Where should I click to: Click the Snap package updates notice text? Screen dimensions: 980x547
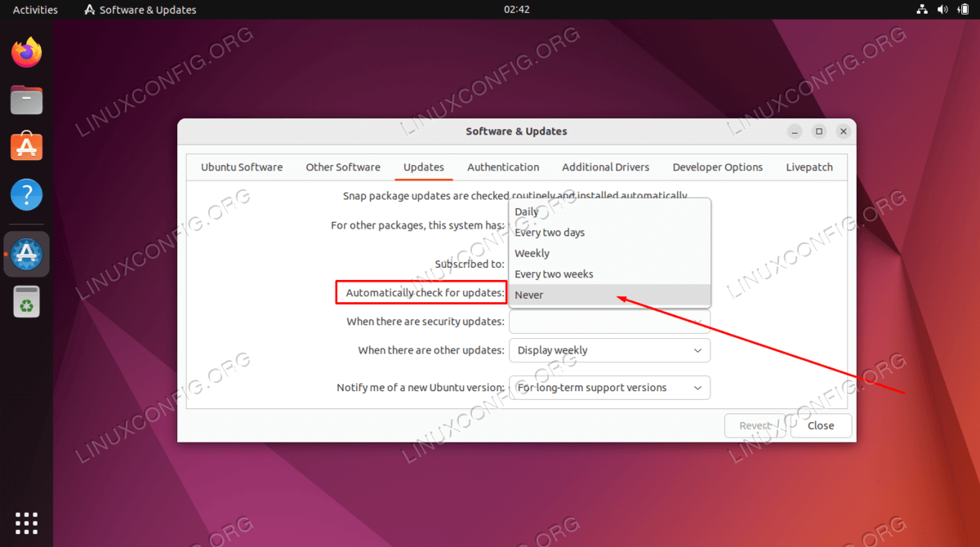click(x=515, y=196)
